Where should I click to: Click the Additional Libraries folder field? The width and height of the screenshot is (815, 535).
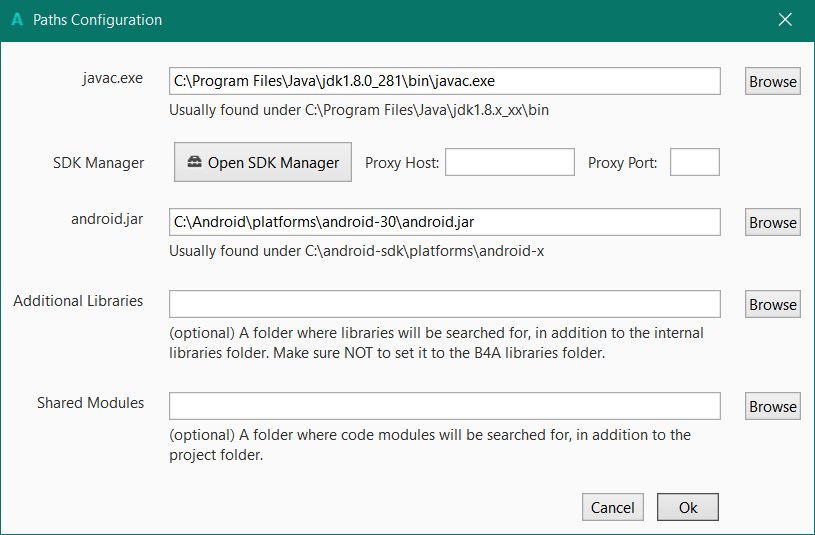point(444,304)
